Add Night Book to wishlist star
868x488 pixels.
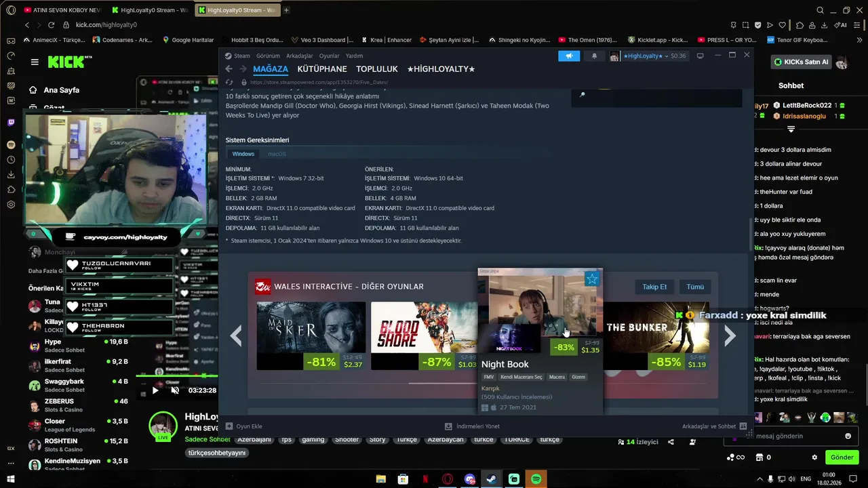coord(592,279)
